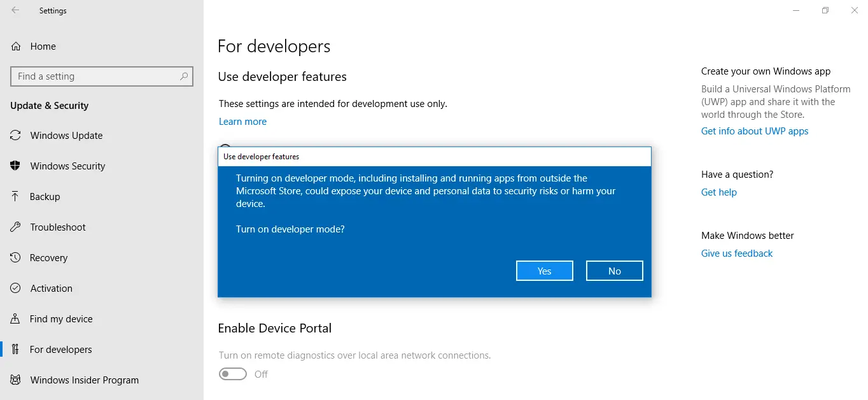
Task: Click the For developers page heading
Action: coord(274,46)
